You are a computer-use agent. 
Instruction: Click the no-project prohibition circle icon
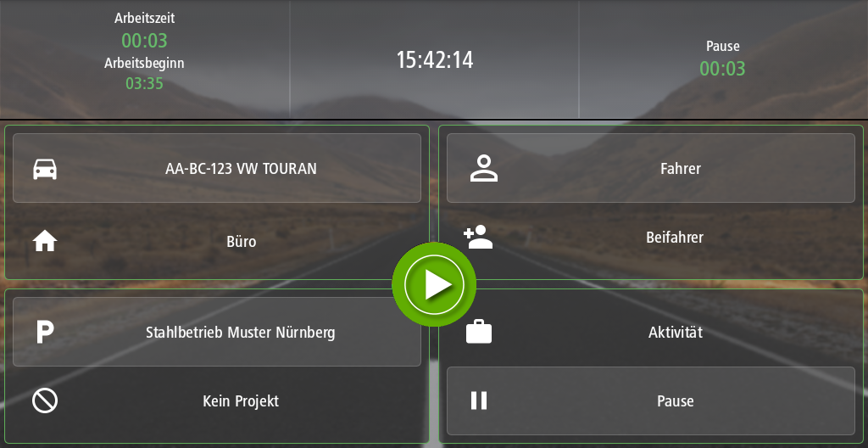(45, 400)
